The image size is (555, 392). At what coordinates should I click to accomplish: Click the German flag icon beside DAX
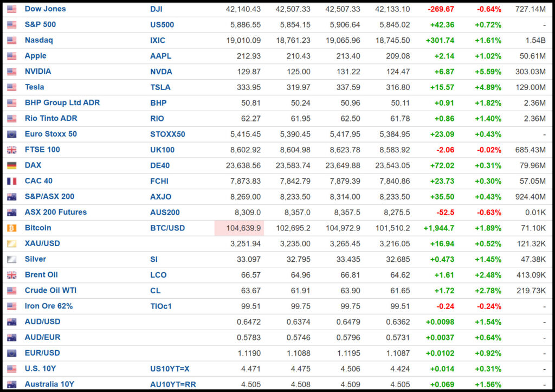click(x=12, y=165)
